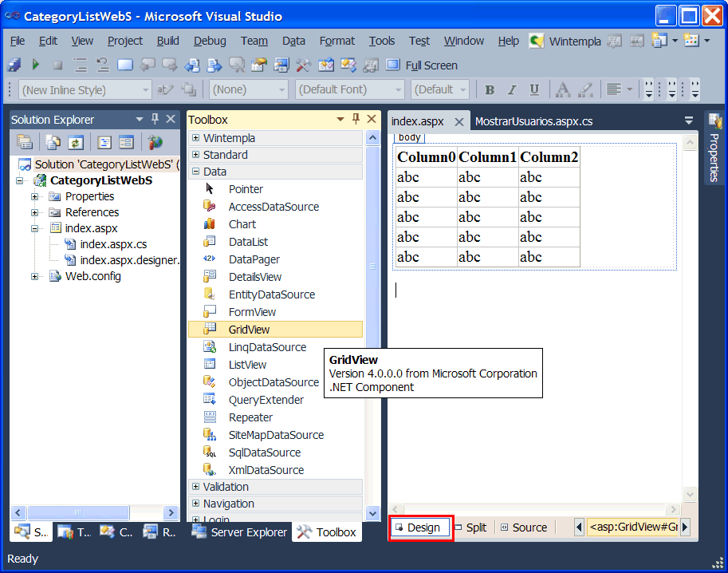Screen dimensions: 728x573
Task: Collapse index.aspx node in Solution Explorer
Action: [35, 228]
